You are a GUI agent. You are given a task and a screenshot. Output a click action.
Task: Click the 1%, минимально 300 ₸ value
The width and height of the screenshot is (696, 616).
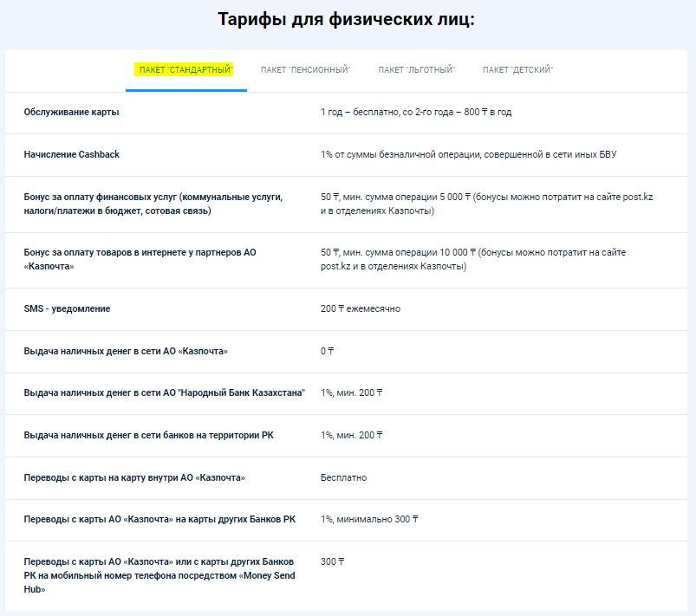point(369,519)
